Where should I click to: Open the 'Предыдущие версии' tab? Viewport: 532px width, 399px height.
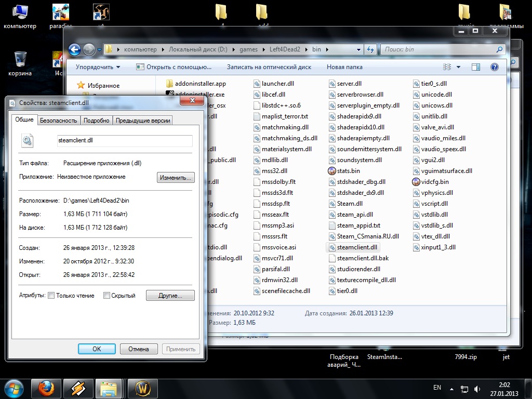pos(143,120)
